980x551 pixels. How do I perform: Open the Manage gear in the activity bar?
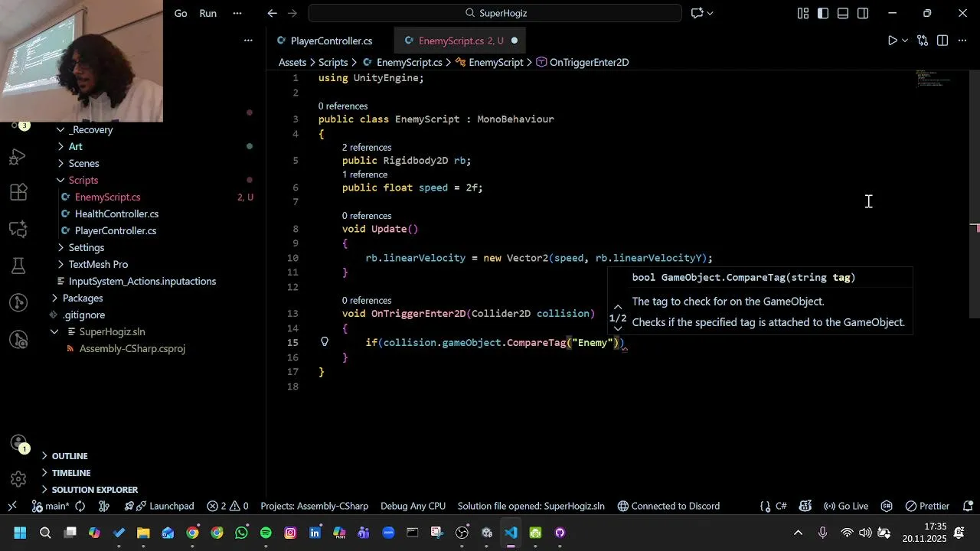tap(18, 479)
